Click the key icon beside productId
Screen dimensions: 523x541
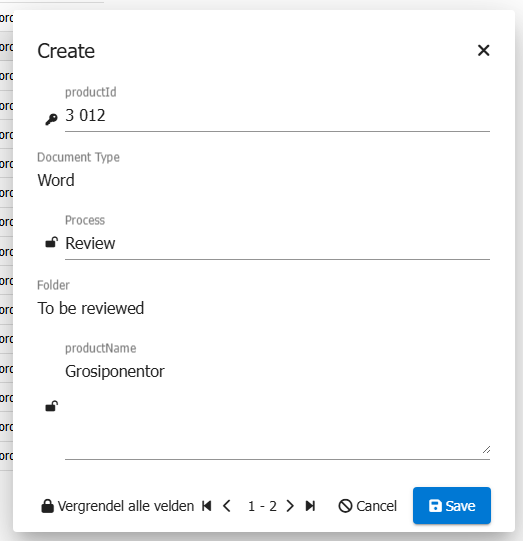tap(51, 119)
